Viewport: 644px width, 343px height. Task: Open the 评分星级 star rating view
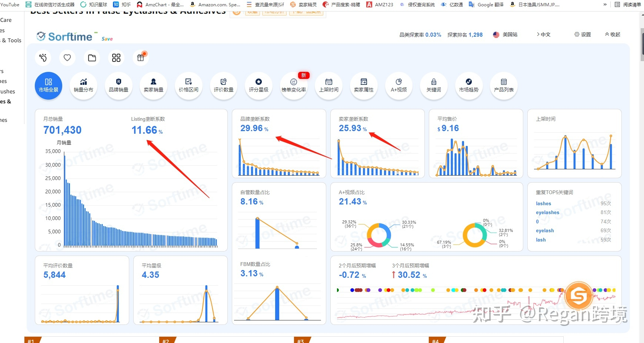click(258, 86)
